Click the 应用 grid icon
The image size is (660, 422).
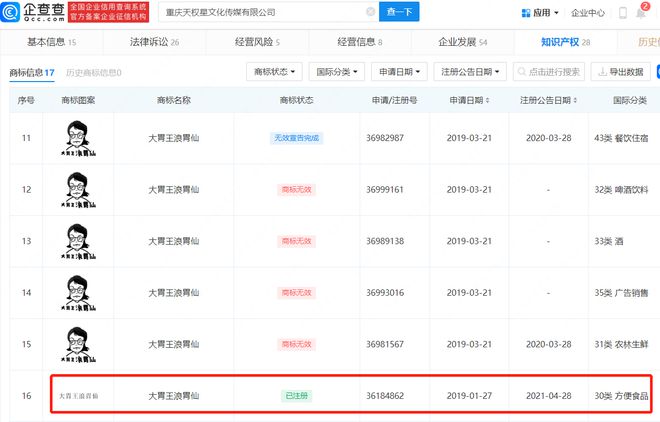(x=526, y=13)
